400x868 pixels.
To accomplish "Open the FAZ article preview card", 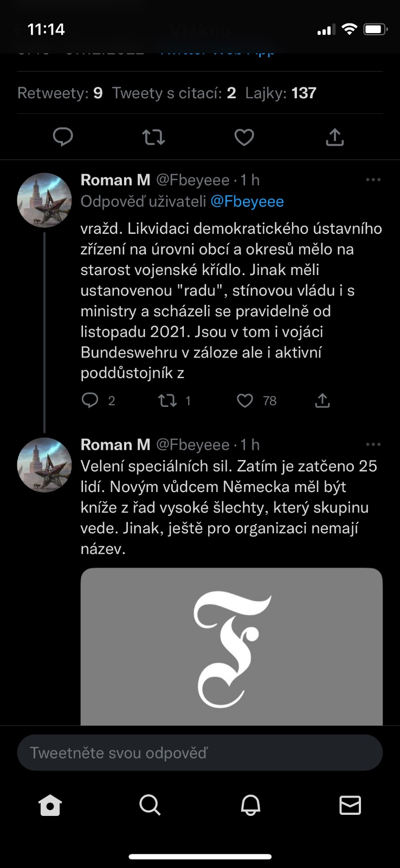I will (x=231, y=646).
